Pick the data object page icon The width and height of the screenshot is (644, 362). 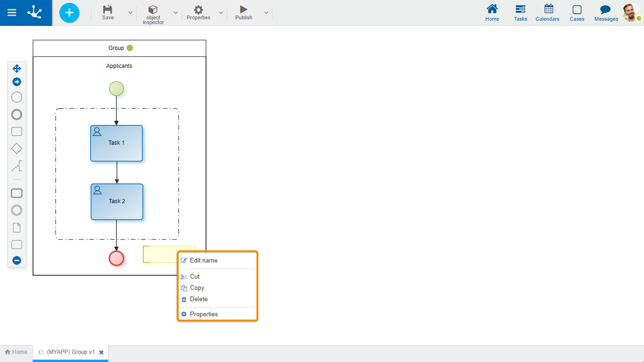tap(17, 228)
